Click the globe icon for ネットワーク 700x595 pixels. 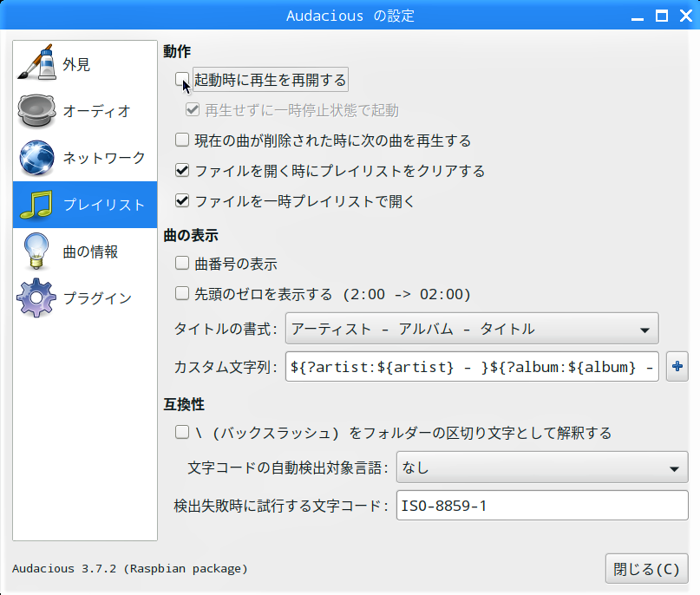click(36, 158)
